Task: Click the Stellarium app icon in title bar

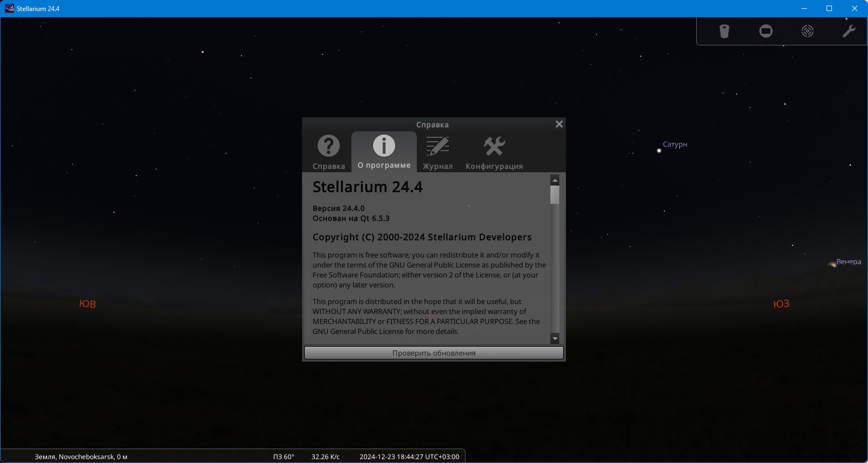Action: tap(9, 8)
